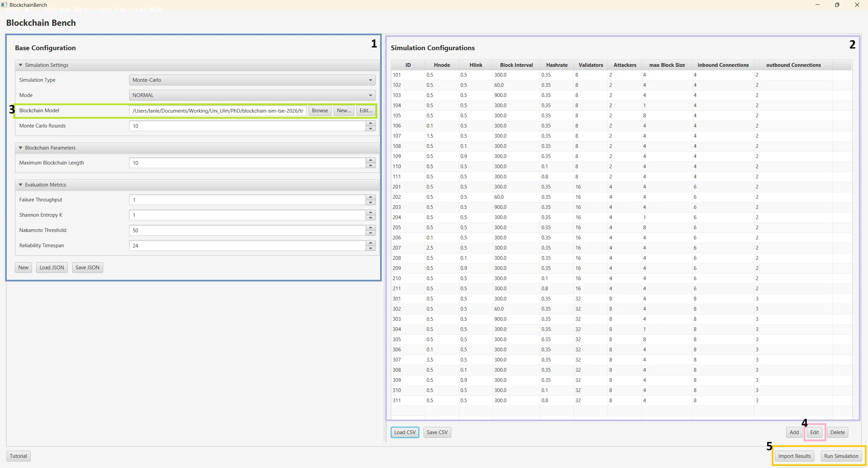Sort table by the ID column header
This screenshot has height=468, width=868.
click(408, 65)
